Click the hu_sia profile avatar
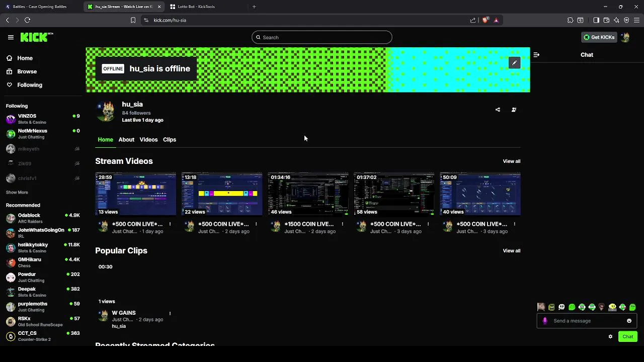644x362 pixels. (x=106, y=111)
